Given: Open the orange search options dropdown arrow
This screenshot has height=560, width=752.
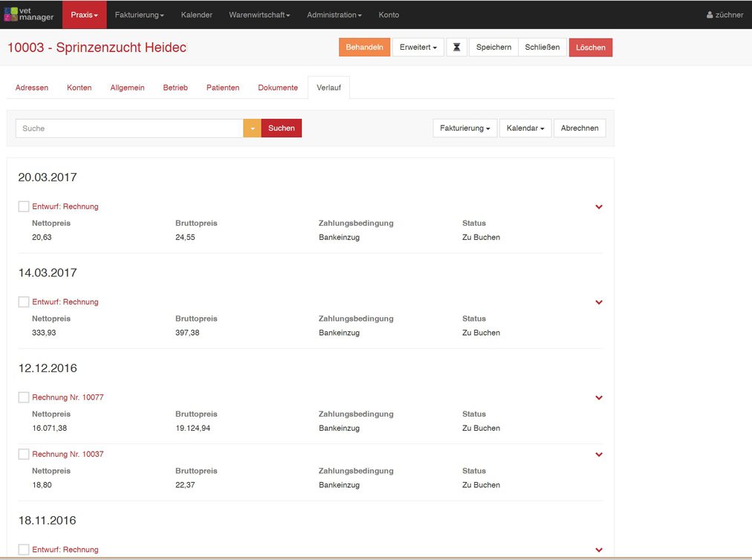Looking at the screenshot, I should [x=252, y=128].
